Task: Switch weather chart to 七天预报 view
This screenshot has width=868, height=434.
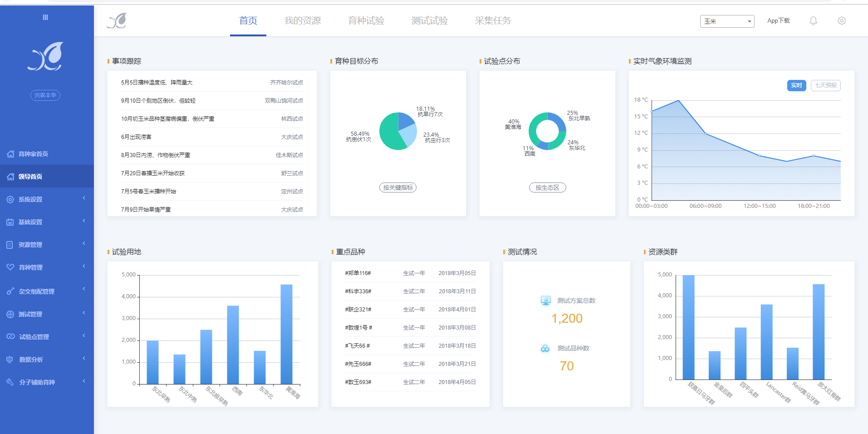Action: tap(825, 85)
